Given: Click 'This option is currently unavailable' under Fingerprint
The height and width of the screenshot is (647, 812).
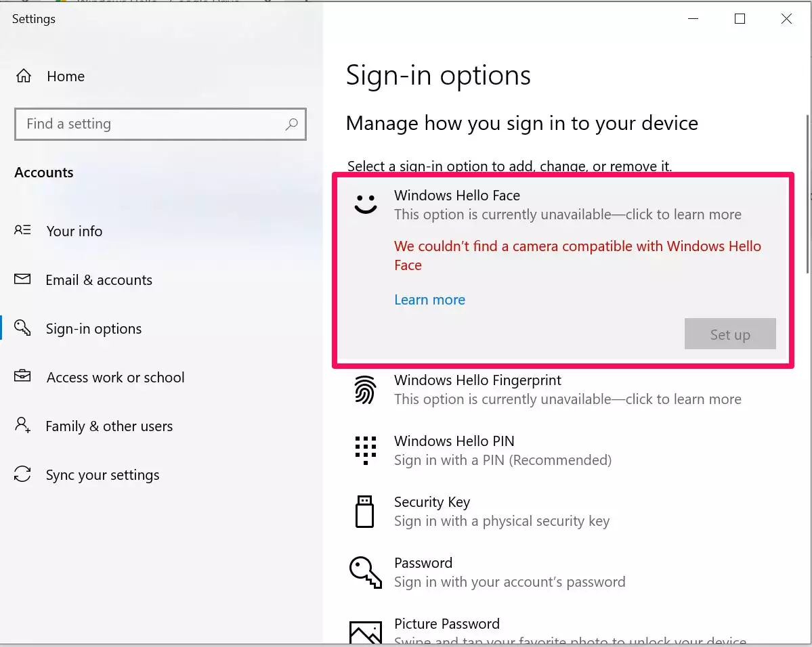Looking at the screenshot, I should 568,399.
